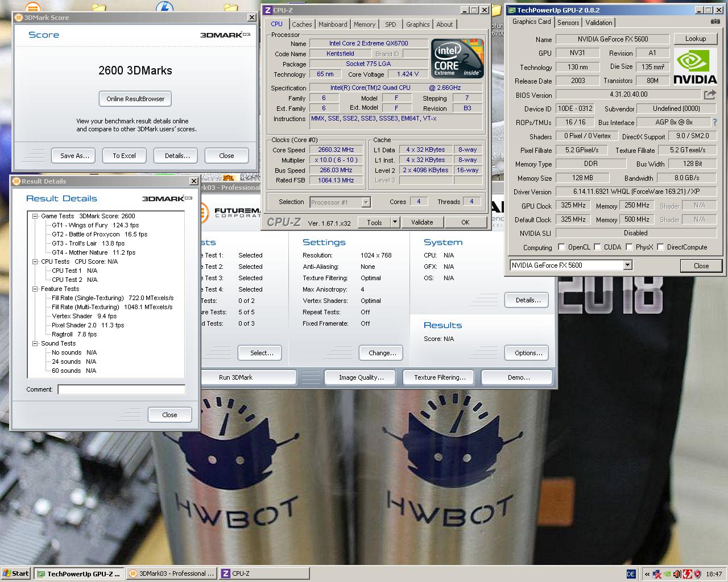Click the Change... settings button

[x=382, y=353]
